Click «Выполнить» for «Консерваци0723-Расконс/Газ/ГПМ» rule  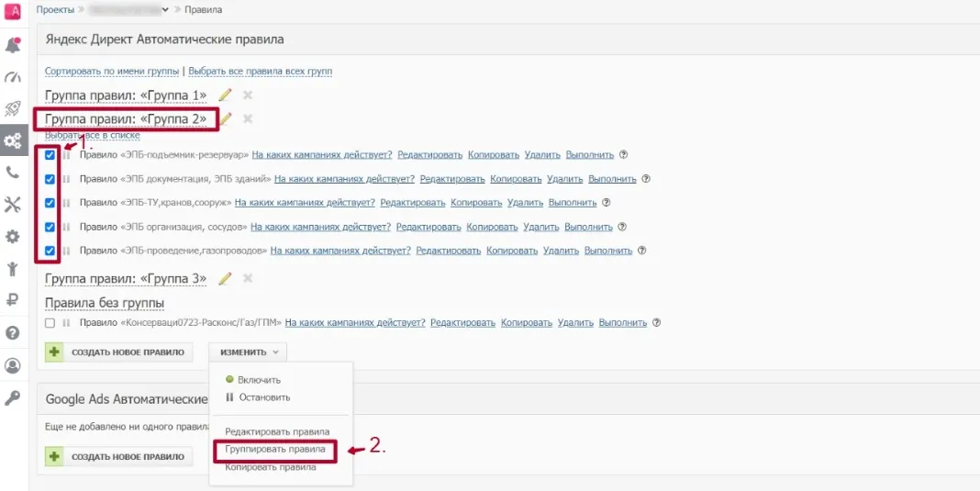[622, 323]
